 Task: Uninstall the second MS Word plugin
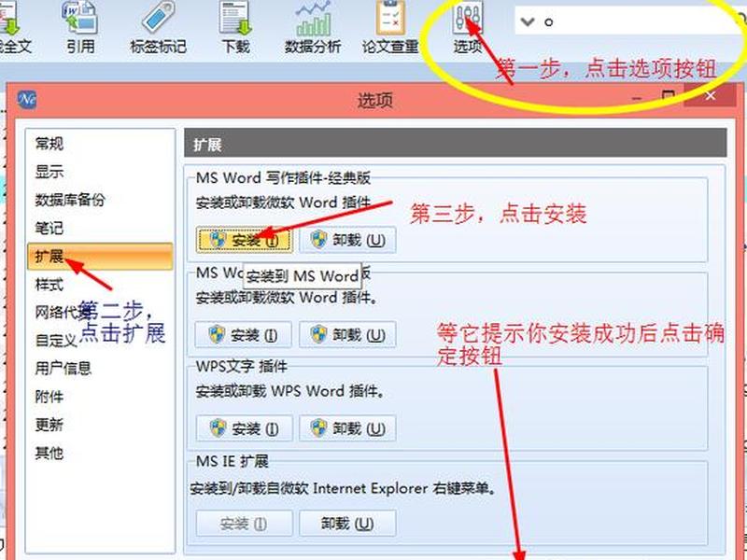347,335
